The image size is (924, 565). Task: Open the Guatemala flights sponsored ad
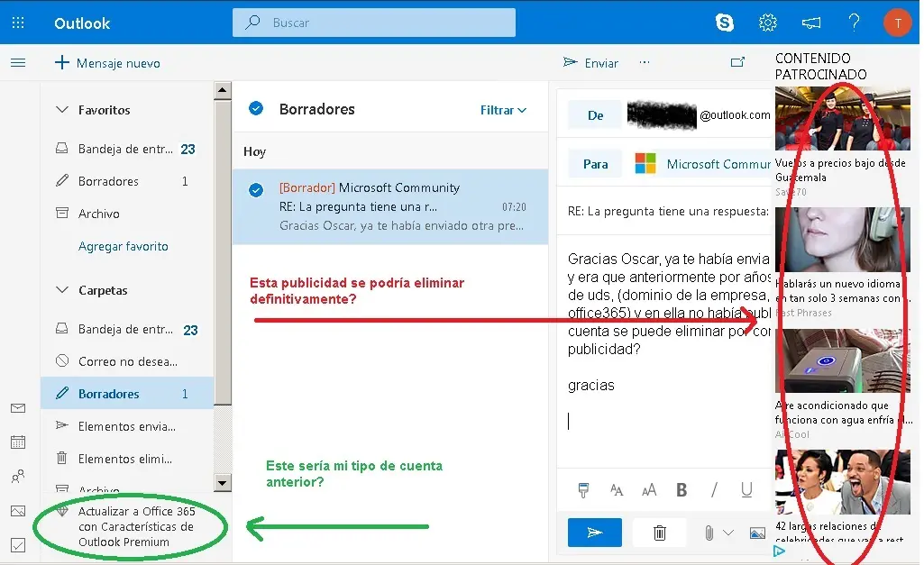point(842,142)
